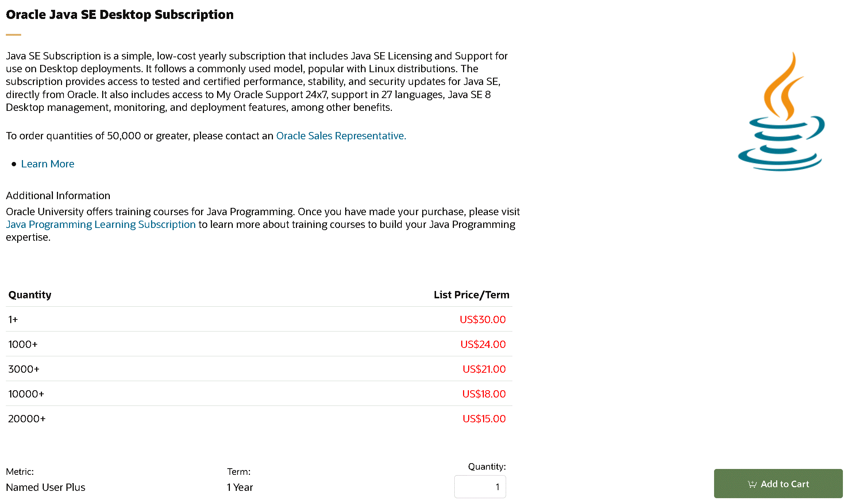This screenshot has height=504, width=848.
Task: Click the Named User Plus metric value
Action: (x=46, y=487)
